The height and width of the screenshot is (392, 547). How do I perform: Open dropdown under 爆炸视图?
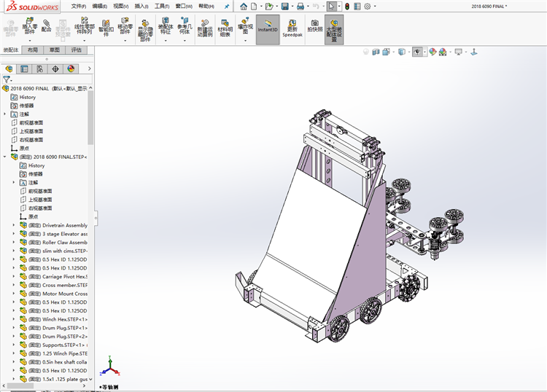pos(245,40)
